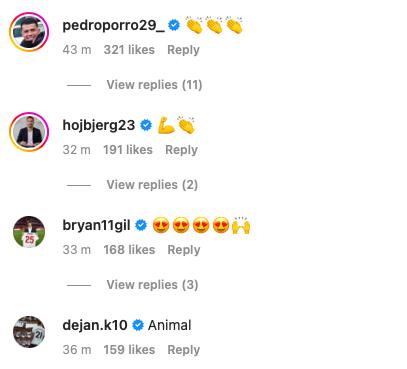Expand View replies (3) under bryan11gil

(152, 285)
